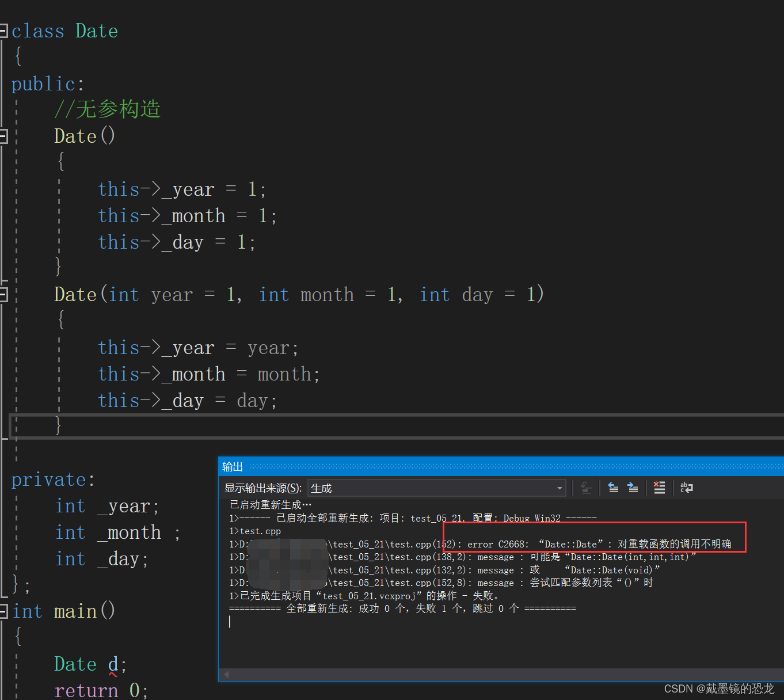Click the public: keyword in code
Viewport: 784px width, 700px height.
(x=48, y=84)
